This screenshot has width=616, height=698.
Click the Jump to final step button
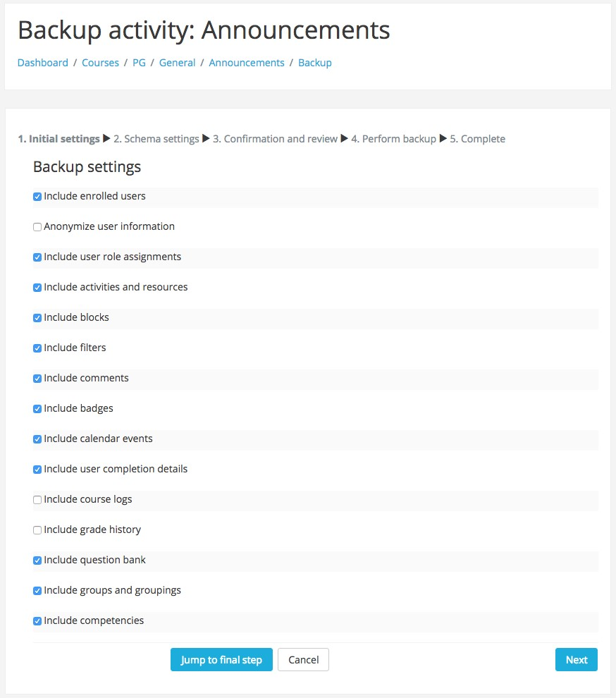[221, 660]
